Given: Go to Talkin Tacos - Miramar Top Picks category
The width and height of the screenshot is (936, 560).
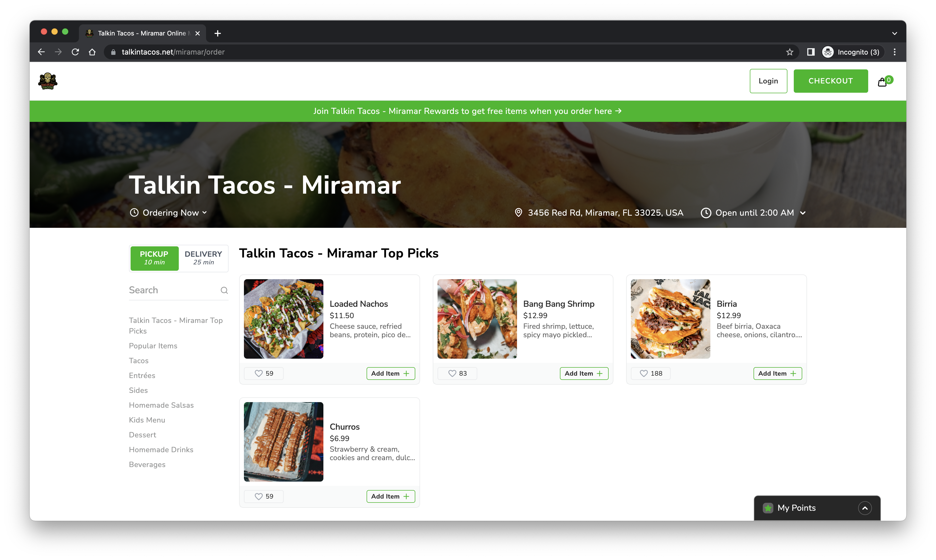Looking at the screenshot, I should pyautogui.click(x=176, y=325).
